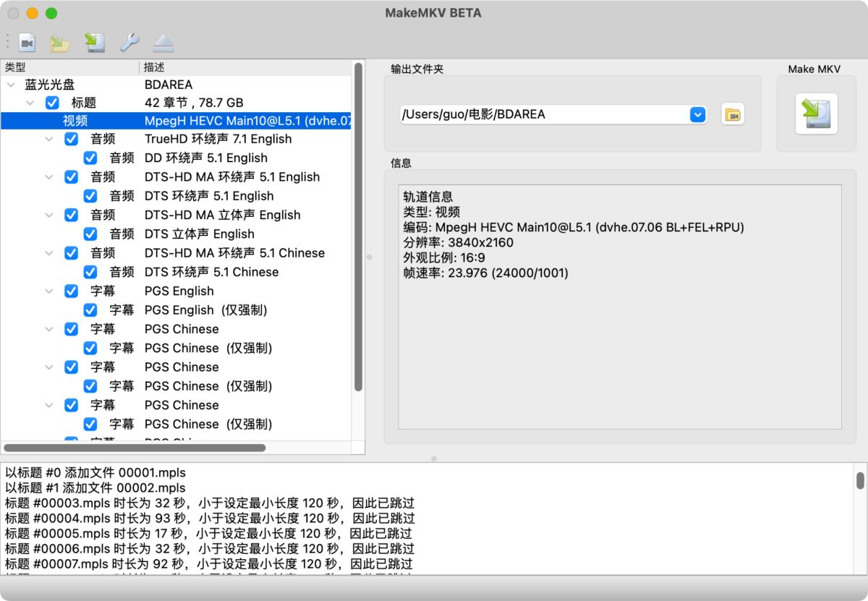The height and width of the screenshot is (601, 868).
Task: Click log line 标题 #00006.mpls 时长
Action: click(x=210, y=549)
